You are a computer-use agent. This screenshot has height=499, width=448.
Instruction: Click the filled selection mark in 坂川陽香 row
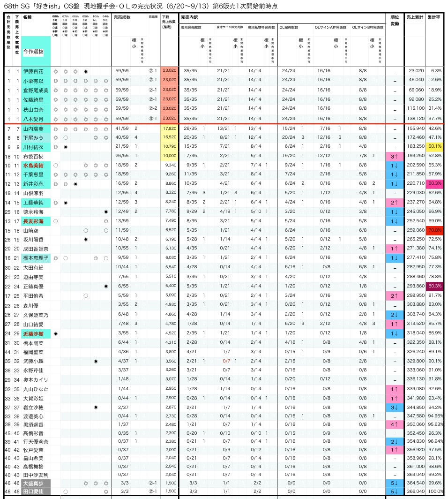click(x=86, y=239)
